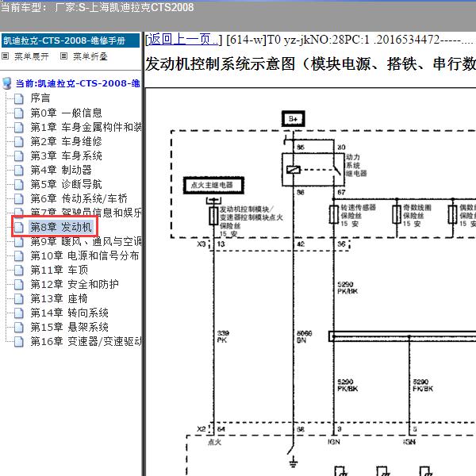This screenshot has height=476, width=476.
Task: Open 第7章 驾驶员信息和娱乐 chapter
Action: 86,212
